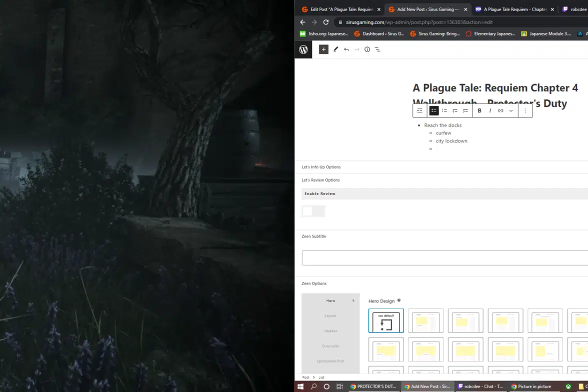The width and height of the screenshot is (588, 392).
Task: Switch to unordered bullet list style
Action: [x=434, y=110]
